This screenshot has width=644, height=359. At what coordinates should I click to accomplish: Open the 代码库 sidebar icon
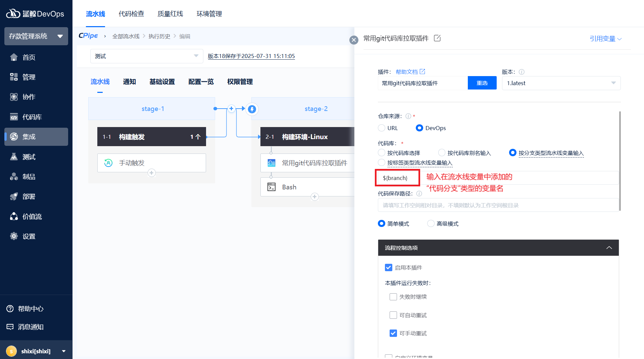[x=14, y=117]
